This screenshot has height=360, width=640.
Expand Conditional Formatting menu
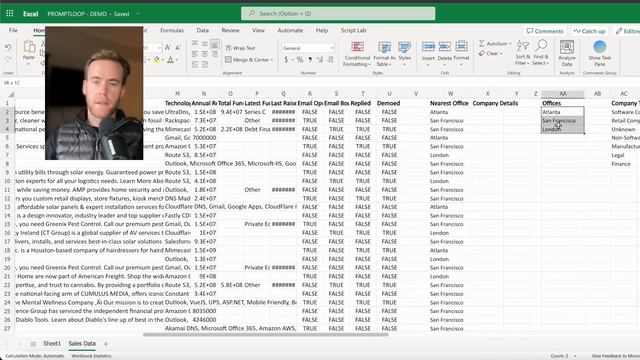click(357, 53)
